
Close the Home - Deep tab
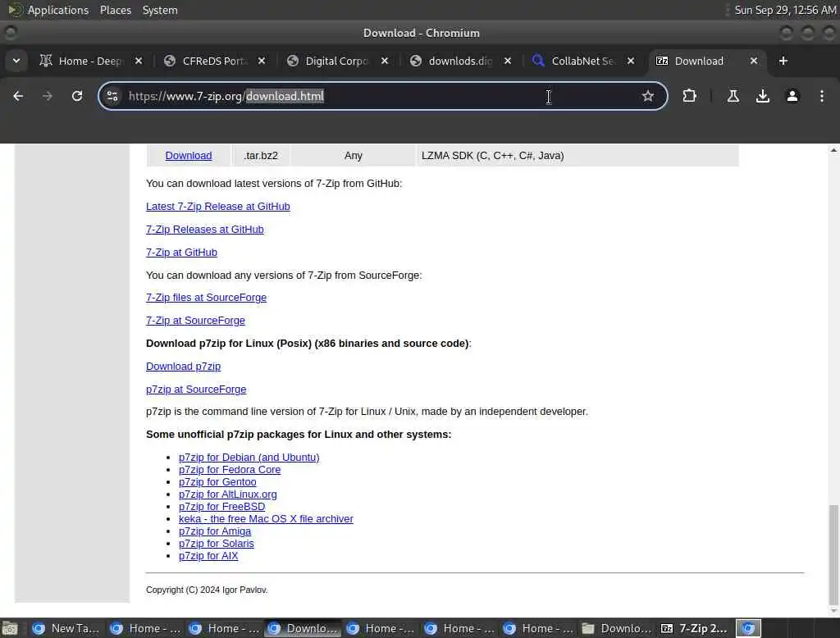point(139,61)
